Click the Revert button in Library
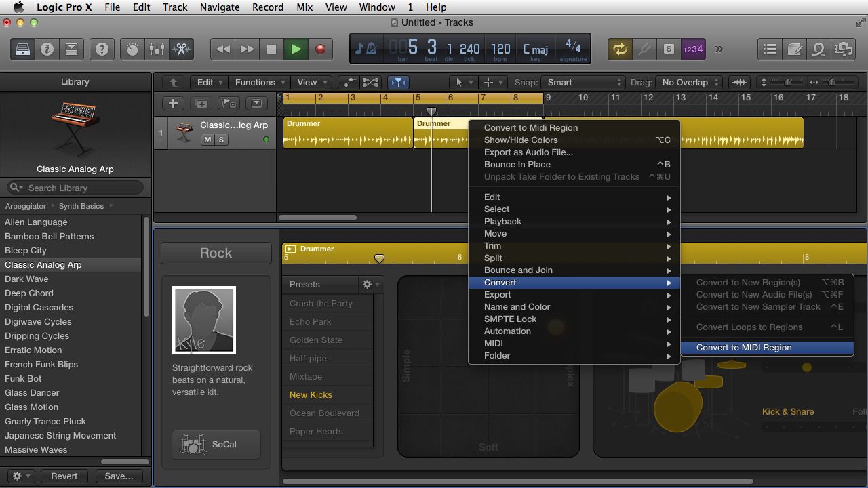 click(x=64, y=476)
